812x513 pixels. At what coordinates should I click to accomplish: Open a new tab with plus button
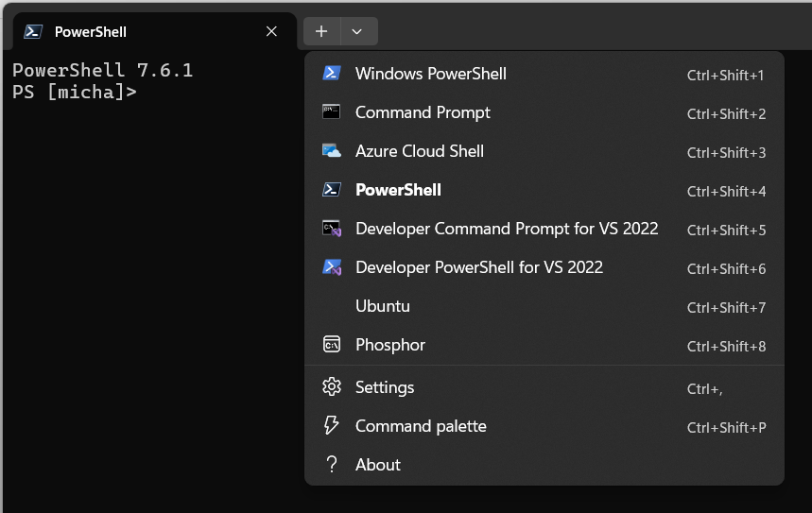tap(321, 31)
